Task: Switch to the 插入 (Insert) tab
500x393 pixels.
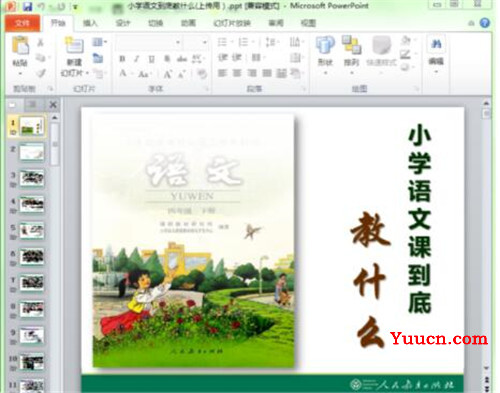Action: [x=90, y=23]
